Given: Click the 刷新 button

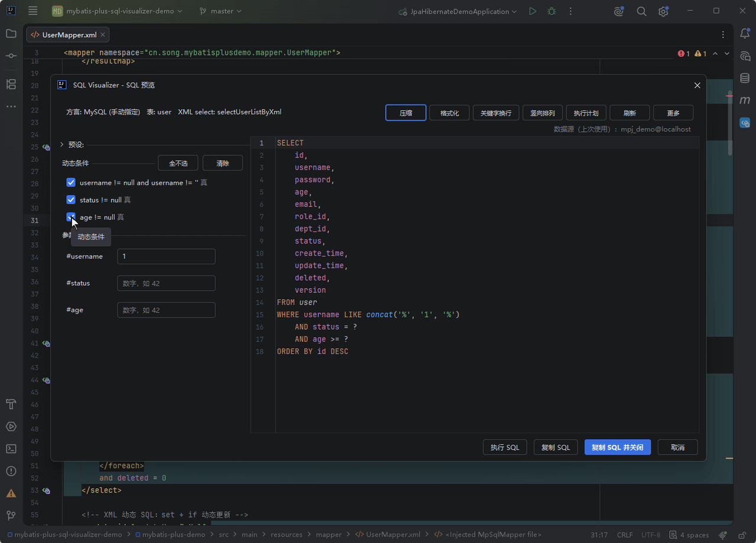Looking at the screenshot, I should (630, 113).
